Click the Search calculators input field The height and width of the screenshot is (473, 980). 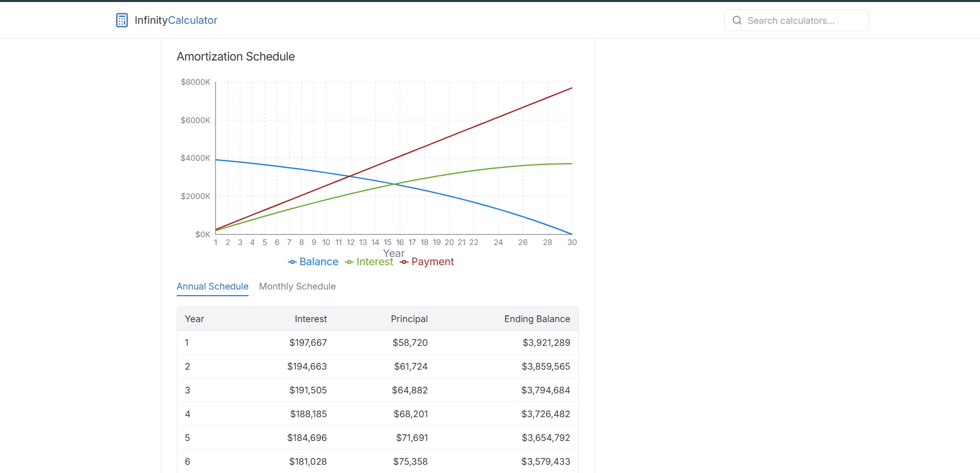click(796, 20)
